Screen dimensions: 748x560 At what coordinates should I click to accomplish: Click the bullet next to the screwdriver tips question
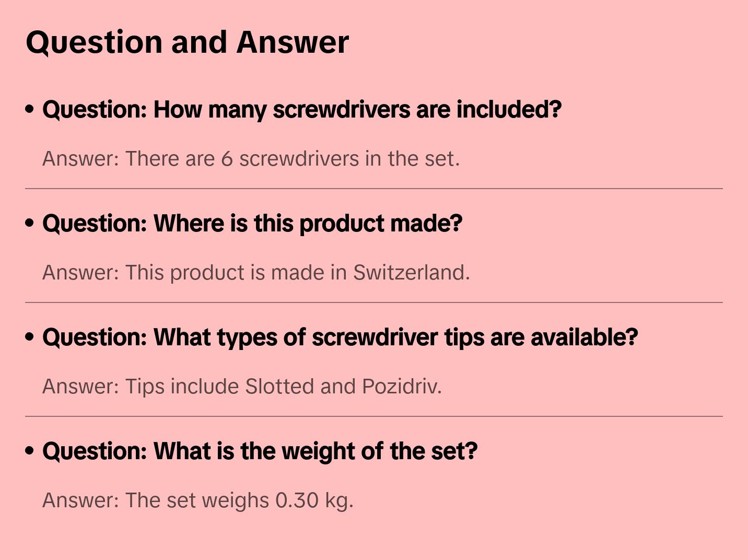pyautogui.click(x=30, y=337)
